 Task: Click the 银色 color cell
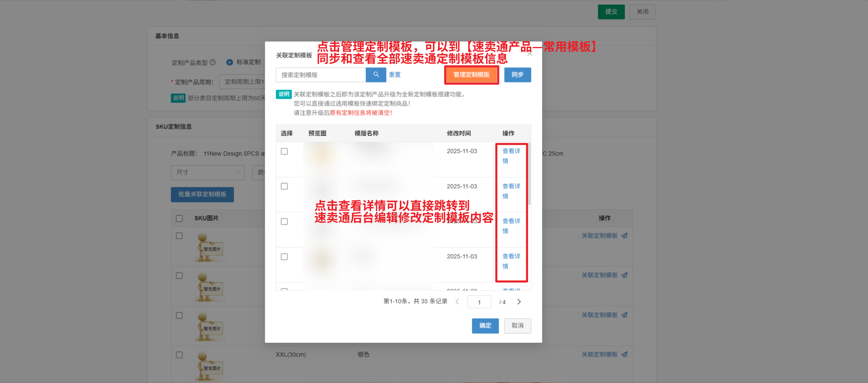[x=363, y=354]
